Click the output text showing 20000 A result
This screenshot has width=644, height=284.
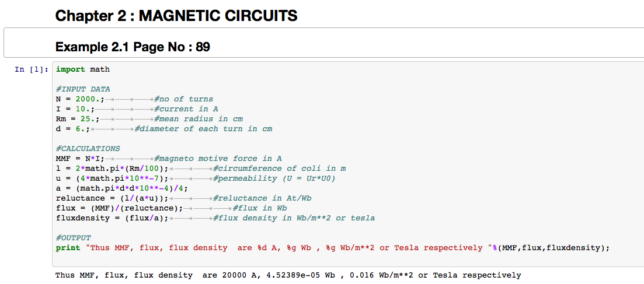pyautogui.click(x=288, y=275)
